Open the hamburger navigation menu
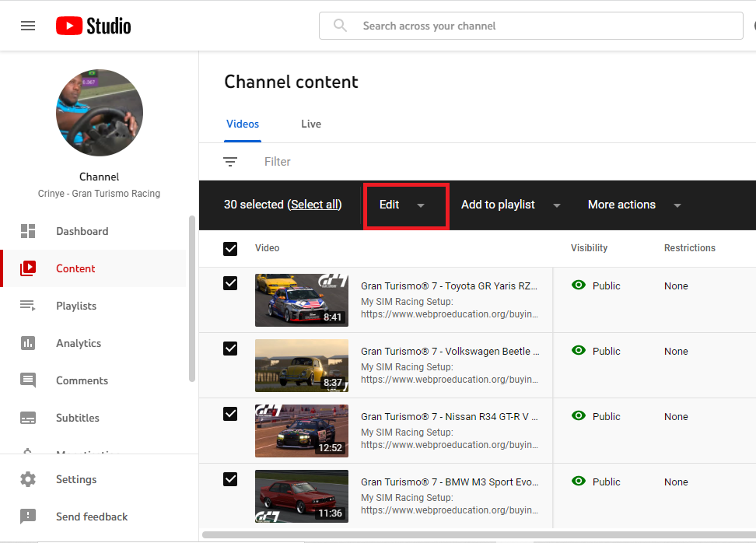Viewport: 756px width, 543px height. (x=28, y=26)
